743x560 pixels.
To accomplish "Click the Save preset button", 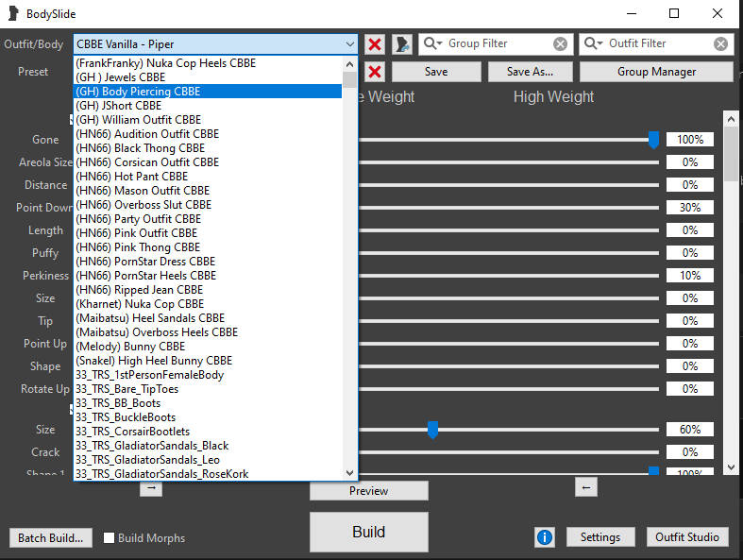I will [x=436, y=72].
